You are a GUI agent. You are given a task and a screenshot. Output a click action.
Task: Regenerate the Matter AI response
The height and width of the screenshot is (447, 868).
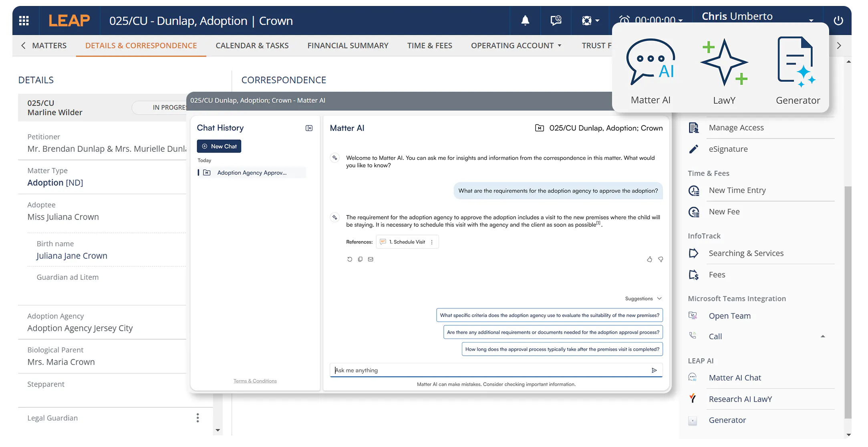[350, 259]
